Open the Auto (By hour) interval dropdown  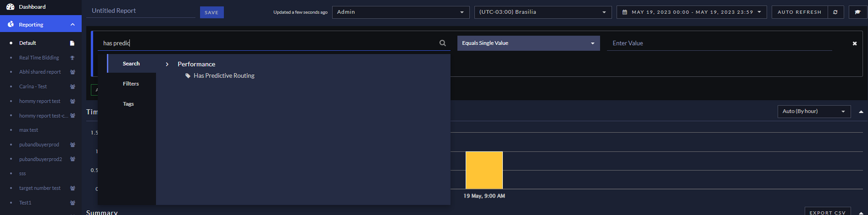tap(814, 111)
